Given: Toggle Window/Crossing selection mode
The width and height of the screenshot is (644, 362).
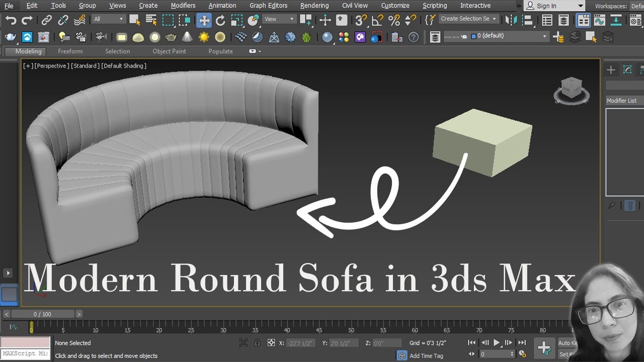Looking at the screenshot, I should (185, 20).
